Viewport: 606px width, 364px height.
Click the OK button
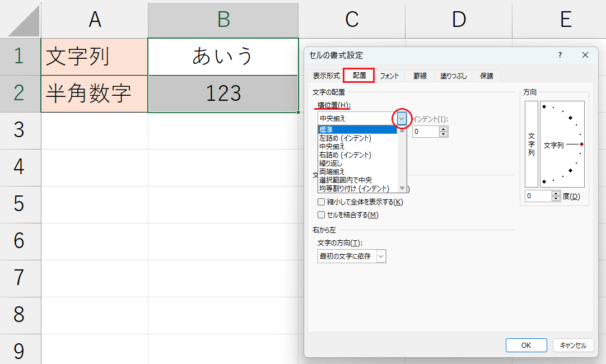coord(526,345)
